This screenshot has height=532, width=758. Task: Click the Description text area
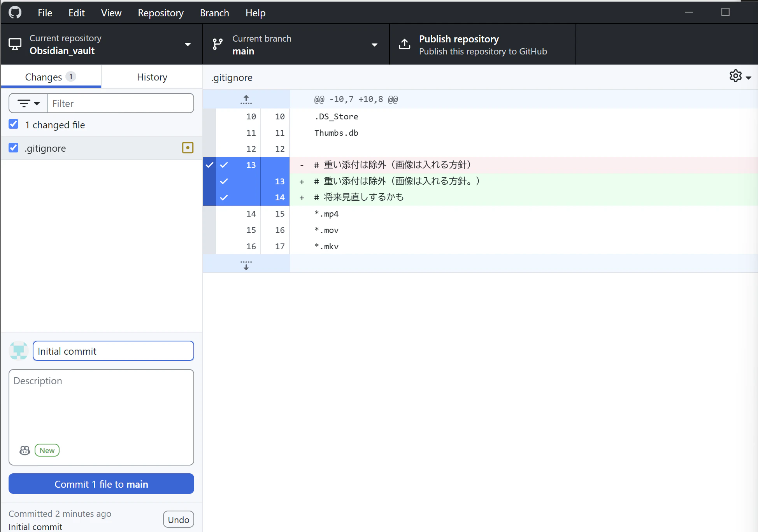pyautogui.click(x=101, y=408)
